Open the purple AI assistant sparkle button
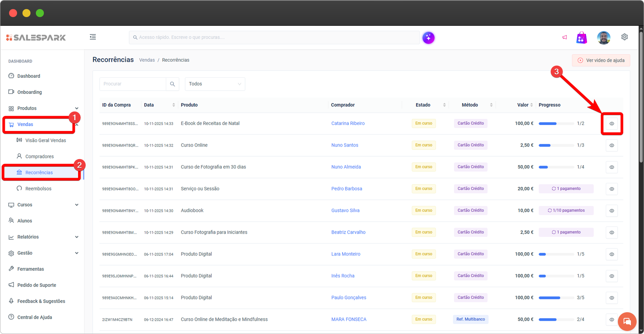Viewport: 644px width, 334px height. (x=428, y=38)
